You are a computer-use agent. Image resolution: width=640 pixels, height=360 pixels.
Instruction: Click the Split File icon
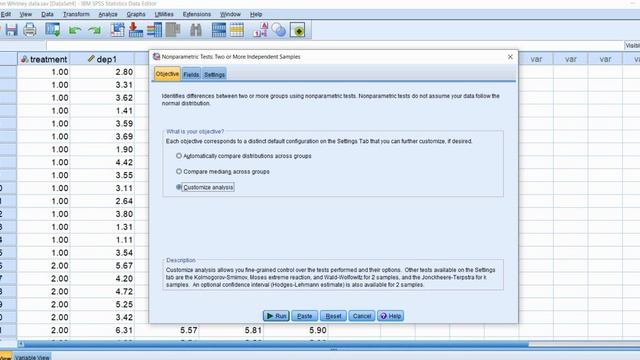pos(219,30)
